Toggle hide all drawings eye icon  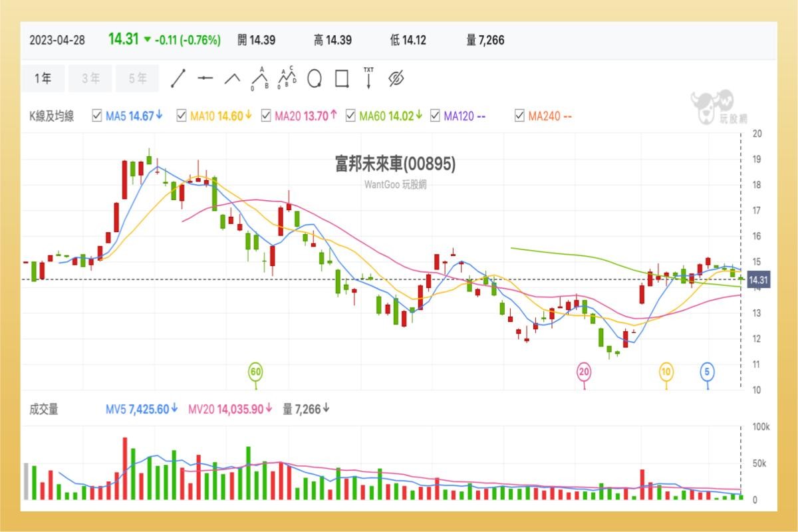point(396,78)
